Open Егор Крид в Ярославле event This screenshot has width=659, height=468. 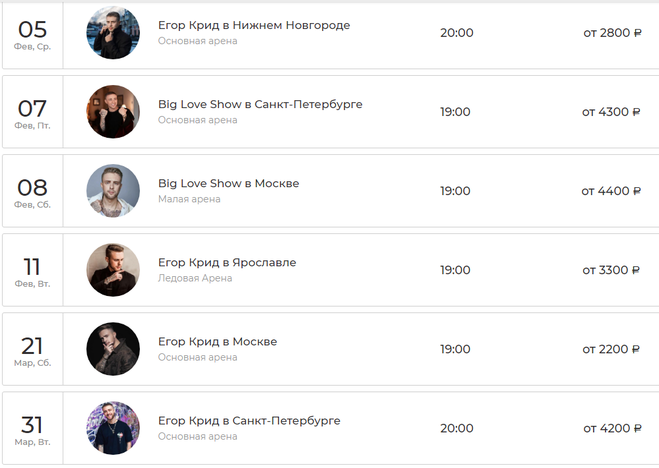pyautogui.click(x=227, y=262)
